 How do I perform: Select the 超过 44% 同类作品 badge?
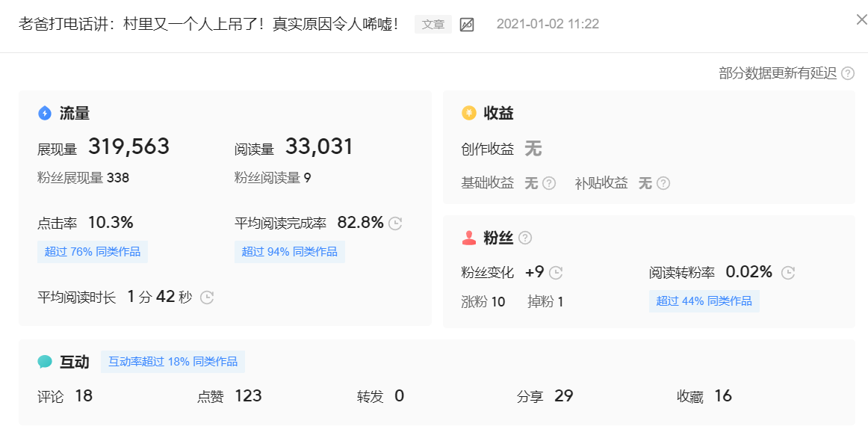704,300
